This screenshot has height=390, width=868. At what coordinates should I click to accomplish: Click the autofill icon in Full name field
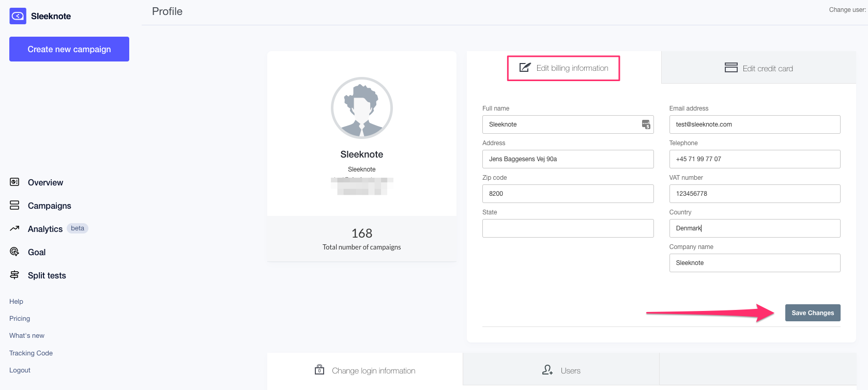tap(646, 124)
